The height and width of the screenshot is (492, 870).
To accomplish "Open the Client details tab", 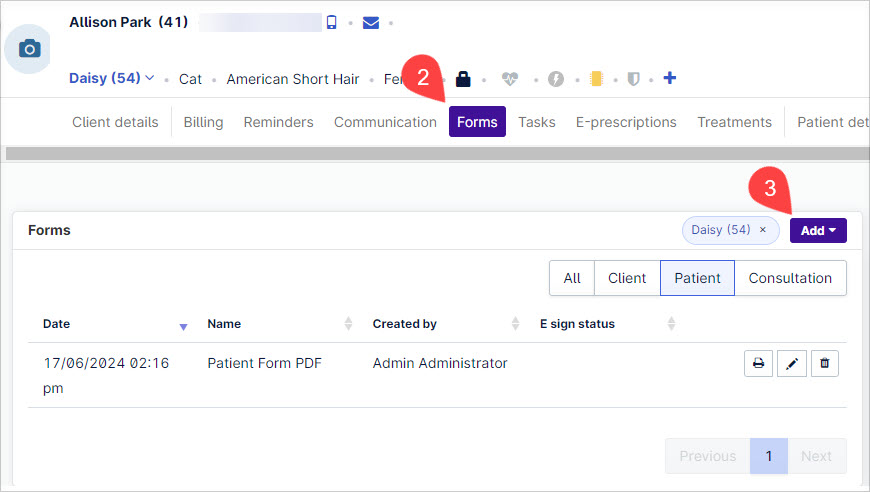I will tap(115, 122).
